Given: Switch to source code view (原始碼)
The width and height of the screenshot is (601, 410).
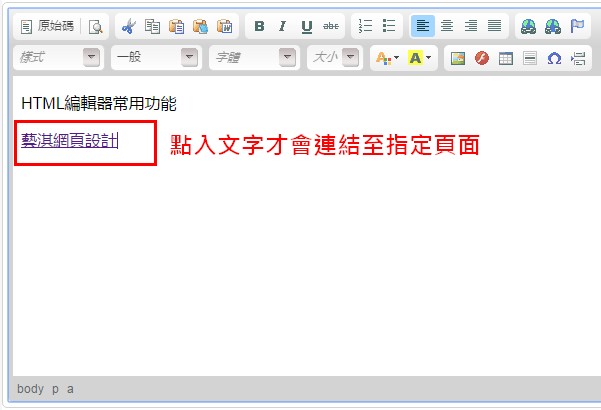Looking at the screenshot, I should (47, 26).
